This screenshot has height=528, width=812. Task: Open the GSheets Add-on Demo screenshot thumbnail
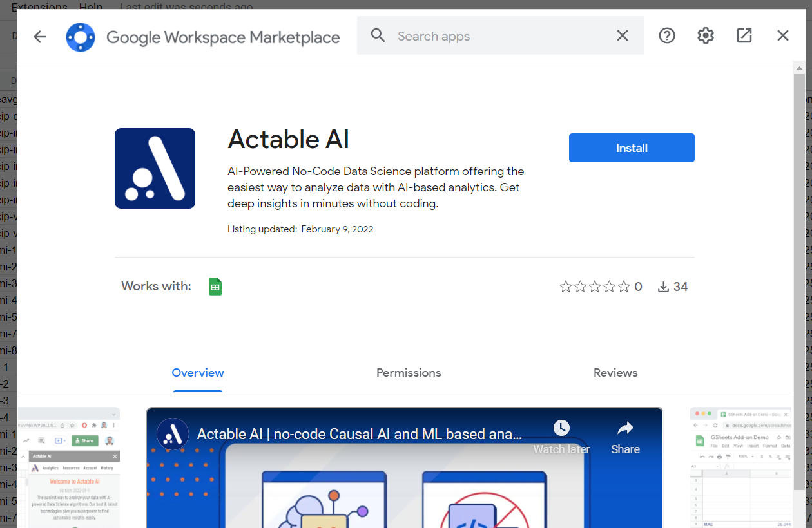[741, 467]
